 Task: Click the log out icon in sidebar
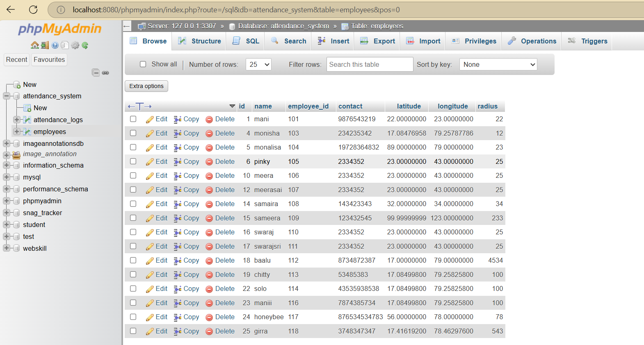tap(45, 45)
